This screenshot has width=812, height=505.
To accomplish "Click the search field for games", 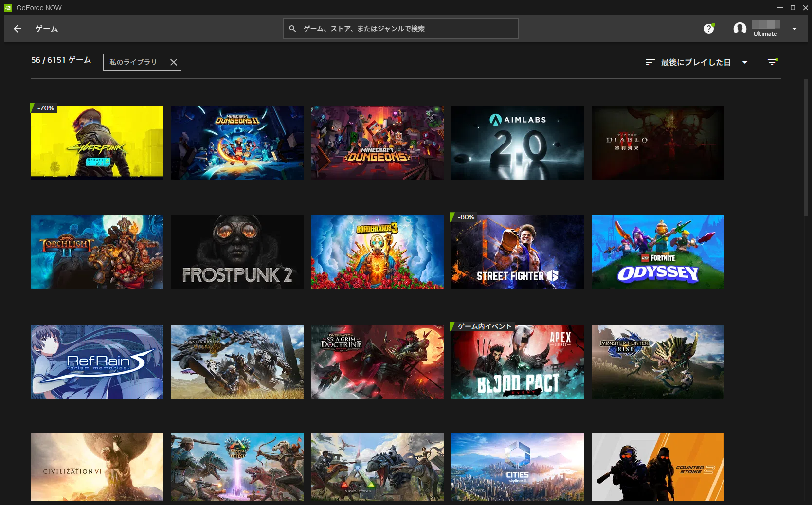I will tap(400, 29).
